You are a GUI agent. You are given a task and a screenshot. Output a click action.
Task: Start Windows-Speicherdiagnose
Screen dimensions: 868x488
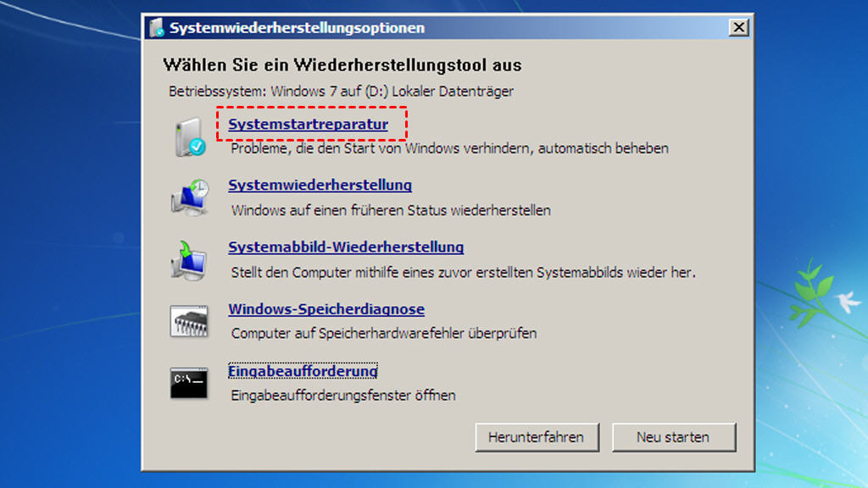point(326,308)
